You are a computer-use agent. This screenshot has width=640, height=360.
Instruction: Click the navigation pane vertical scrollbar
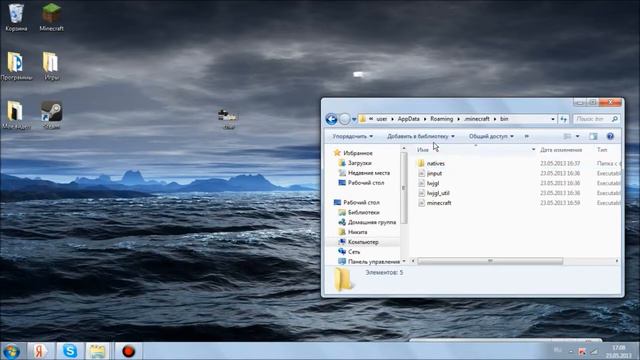pos(404,188)
